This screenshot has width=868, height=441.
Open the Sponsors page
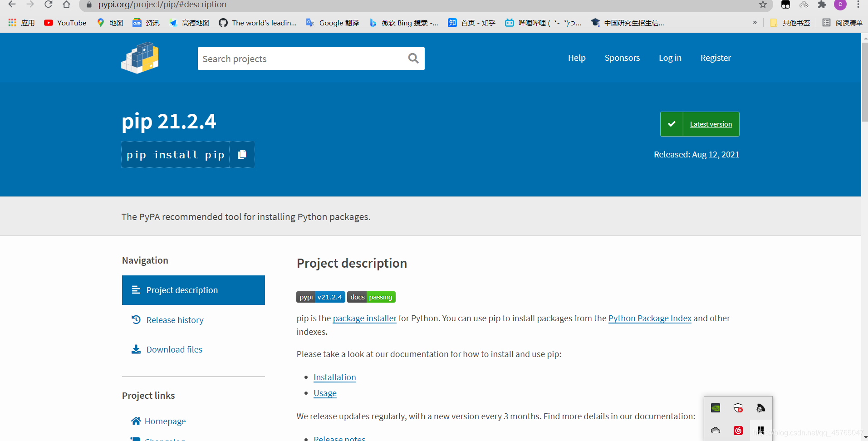tap(622, 58)
